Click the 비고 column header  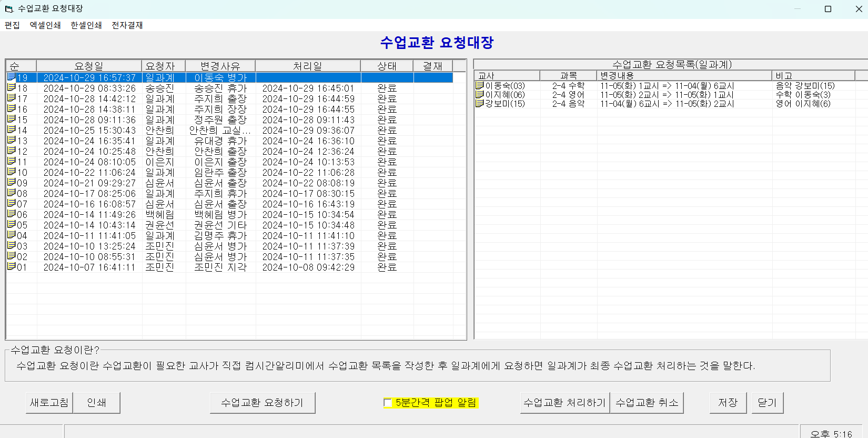pos(813,76)
